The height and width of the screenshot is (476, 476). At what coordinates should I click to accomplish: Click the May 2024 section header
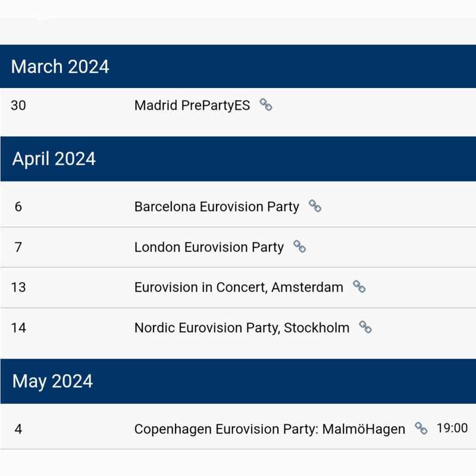pyautogui.click(x=52, y=381)
